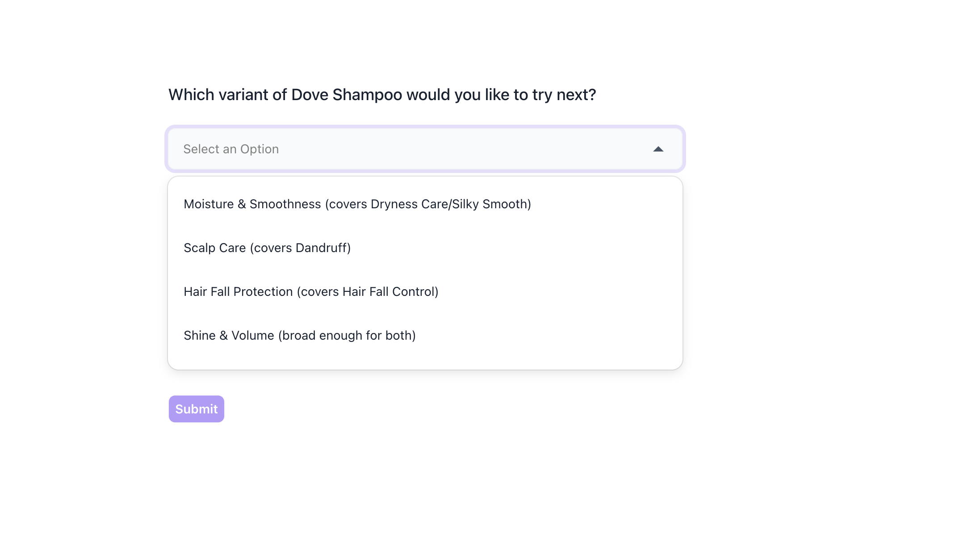Choose the Hair Fall Control variant
Image resolution: width=980 pixels, height=539 pixels.
pos(311,292)
